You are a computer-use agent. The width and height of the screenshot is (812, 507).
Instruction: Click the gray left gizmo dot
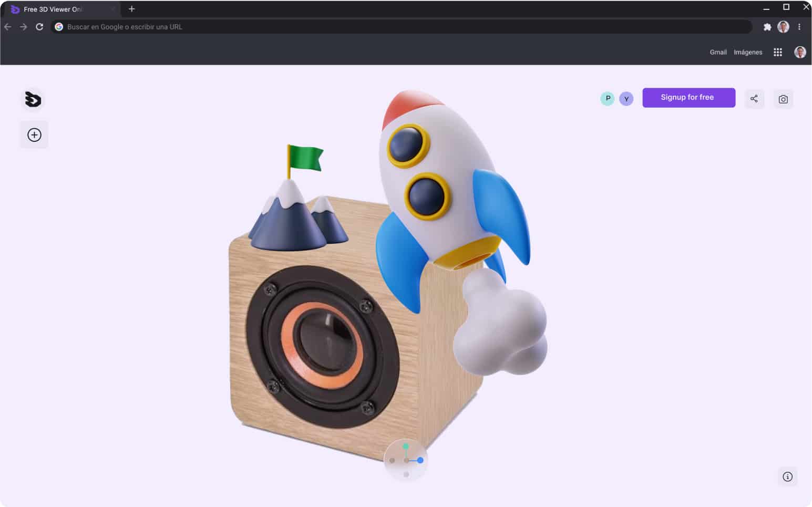click(x=392, y=460)
